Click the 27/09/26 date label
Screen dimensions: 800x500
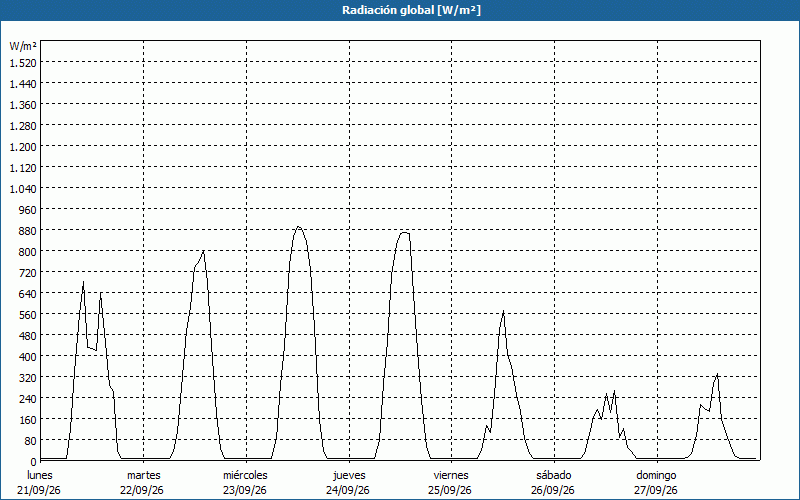[x=656, y=490]
